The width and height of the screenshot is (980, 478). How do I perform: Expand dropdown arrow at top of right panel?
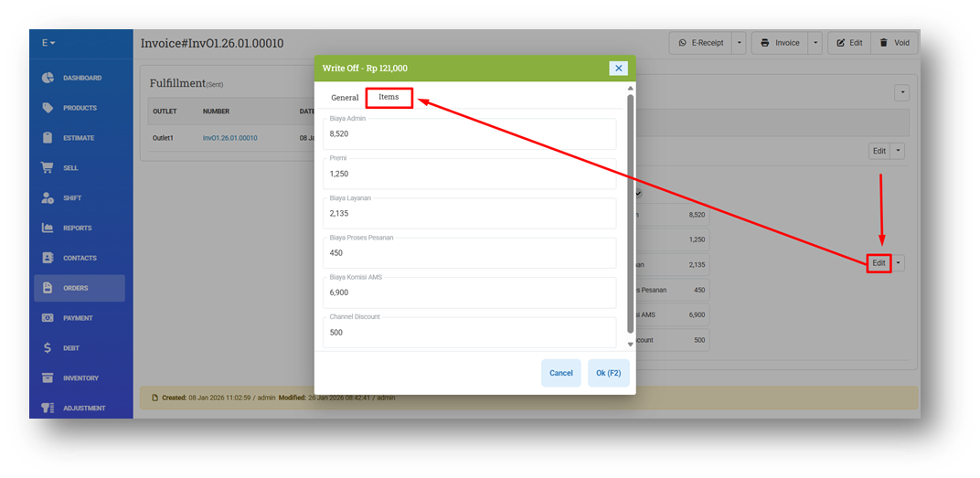pos(902,93)
